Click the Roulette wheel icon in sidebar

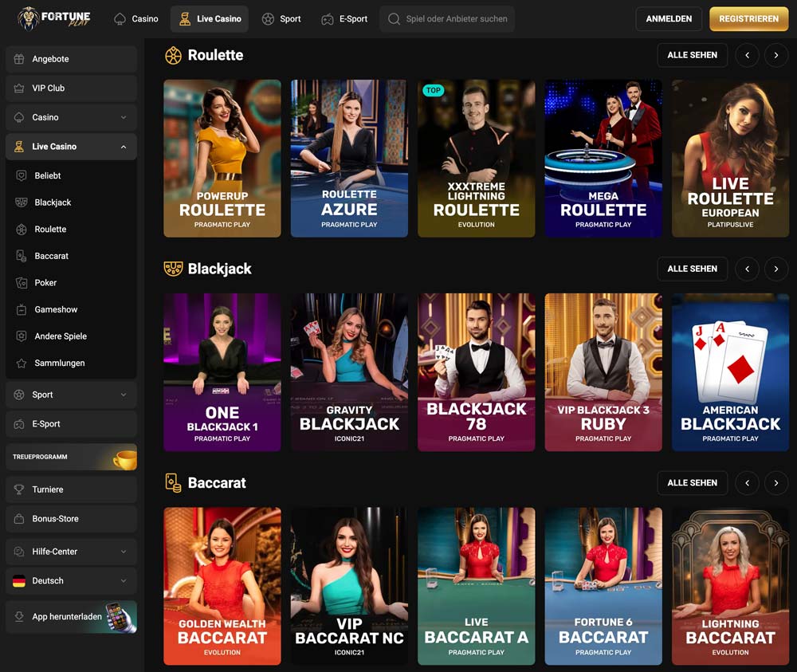point(22,230)
